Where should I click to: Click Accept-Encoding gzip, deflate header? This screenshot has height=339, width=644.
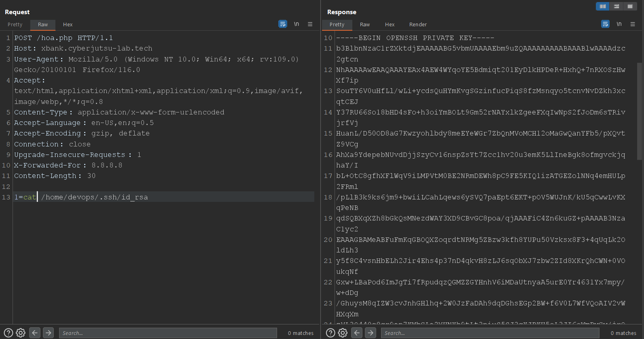click(x=82, y=133)
